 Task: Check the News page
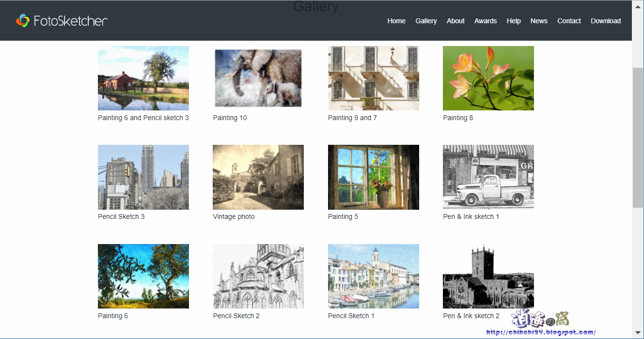pos(539,21)
